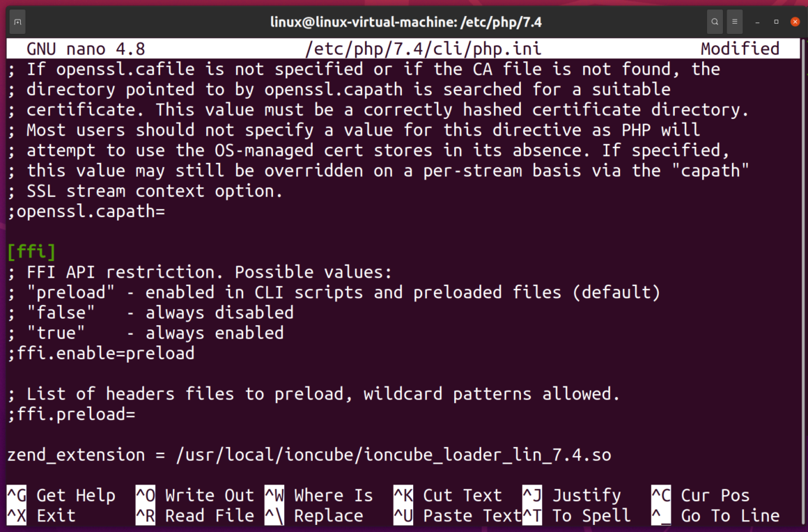
Task: Click the linux@linux-virtual-machine window title
Action: pos(406,22)
